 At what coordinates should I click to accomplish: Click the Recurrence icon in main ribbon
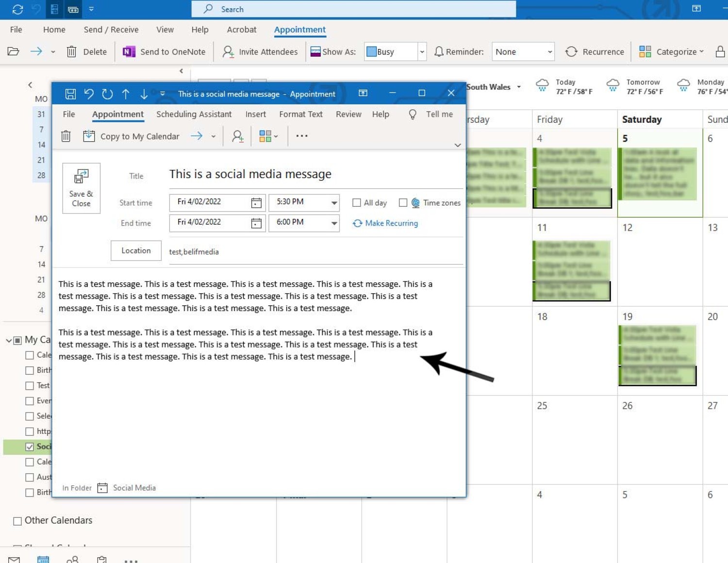pyautogui.click(x=571, y=51)
